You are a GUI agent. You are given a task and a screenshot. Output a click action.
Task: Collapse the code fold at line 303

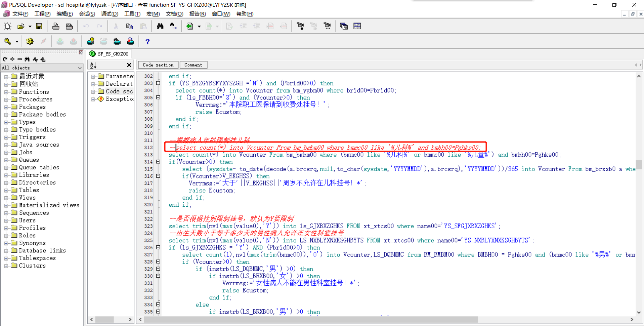click(x=158, y=83)
